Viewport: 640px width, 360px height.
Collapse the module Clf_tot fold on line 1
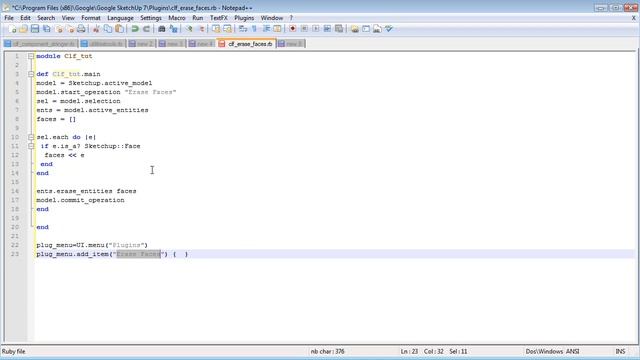click(x=31, y=56)
